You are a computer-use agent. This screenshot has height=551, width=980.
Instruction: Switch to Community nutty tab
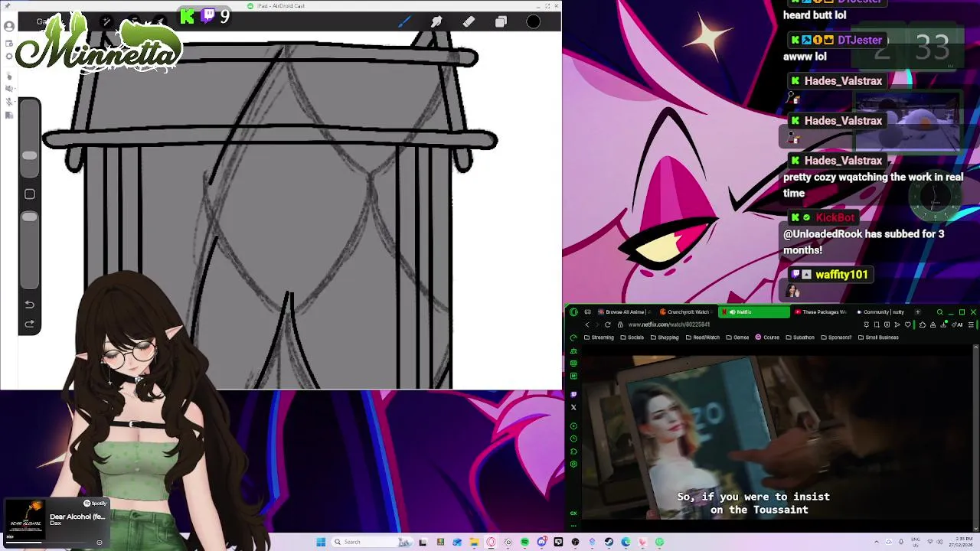[x=881, y=312]
